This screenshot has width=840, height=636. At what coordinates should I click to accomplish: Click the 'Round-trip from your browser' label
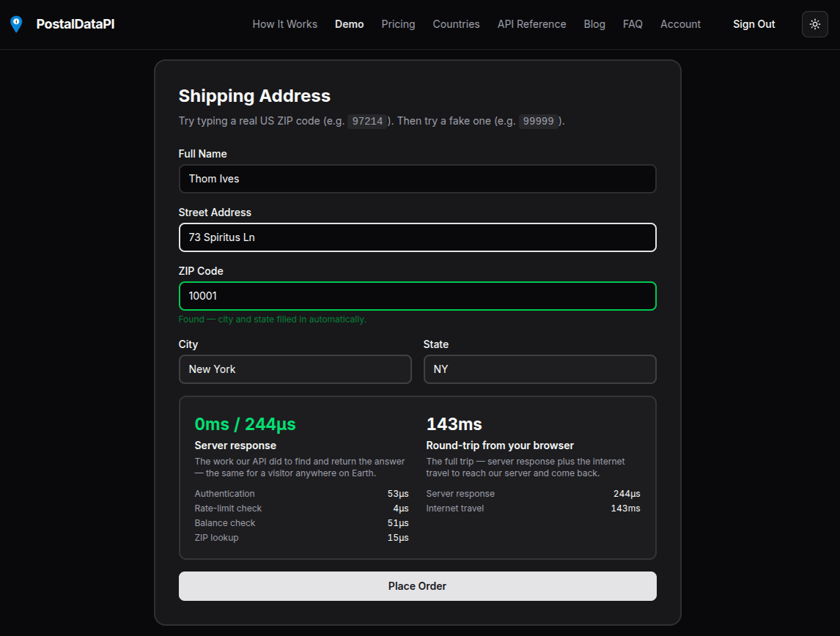click(500, 445)
